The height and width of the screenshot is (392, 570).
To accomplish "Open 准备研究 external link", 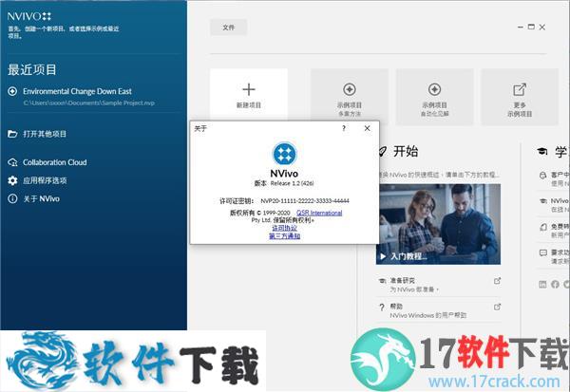I will 497,281.
